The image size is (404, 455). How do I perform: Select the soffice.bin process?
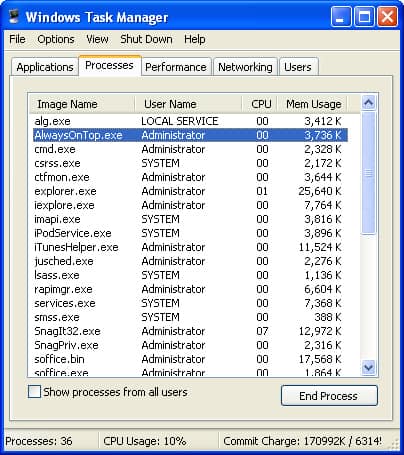point(190,359)
